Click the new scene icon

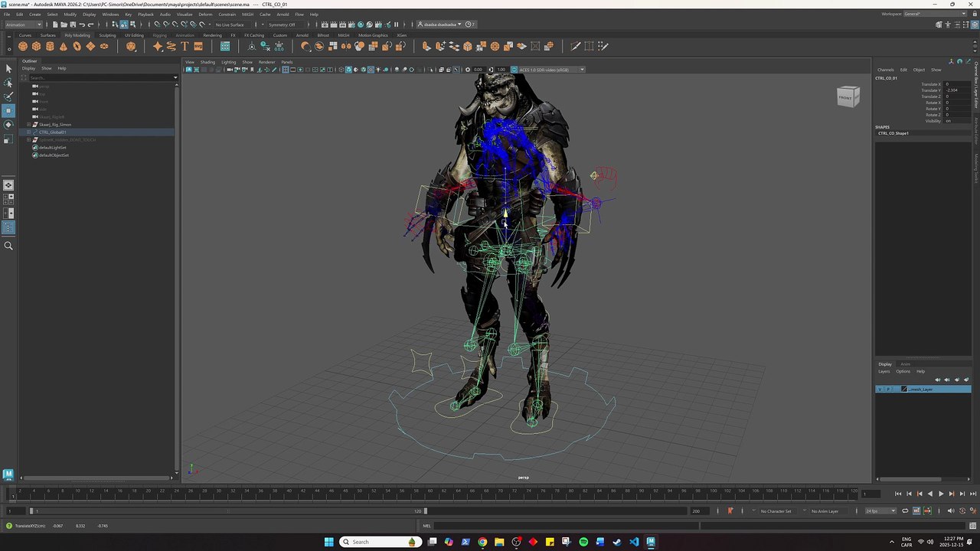55,24
